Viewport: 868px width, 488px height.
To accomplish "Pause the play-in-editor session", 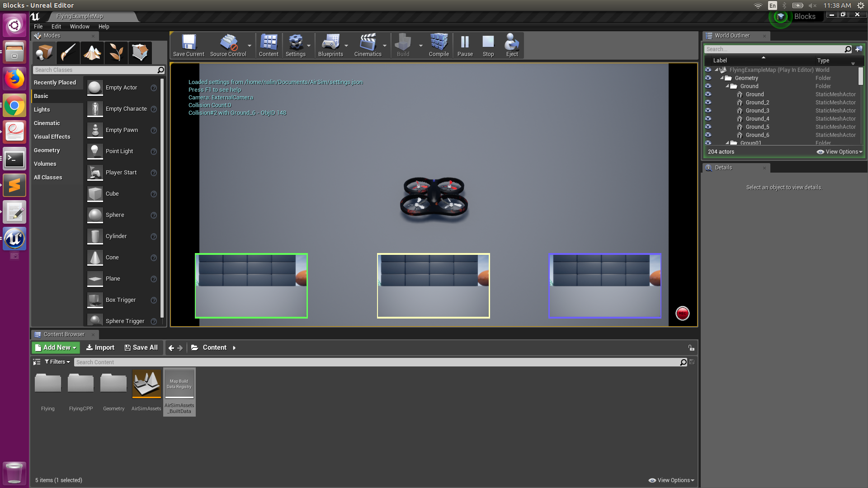I will pyautogui.click(x=465, y=45).
